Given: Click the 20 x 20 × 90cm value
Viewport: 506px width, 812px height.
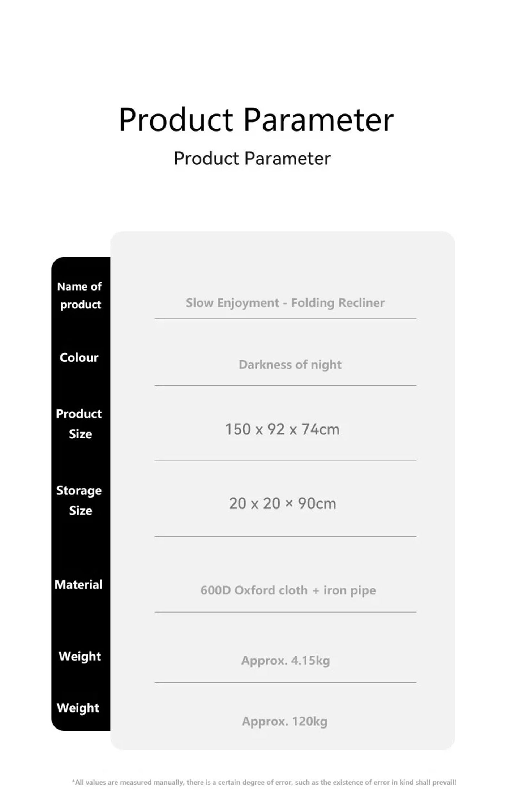Looking at the screenshot, I should point(282,503).
